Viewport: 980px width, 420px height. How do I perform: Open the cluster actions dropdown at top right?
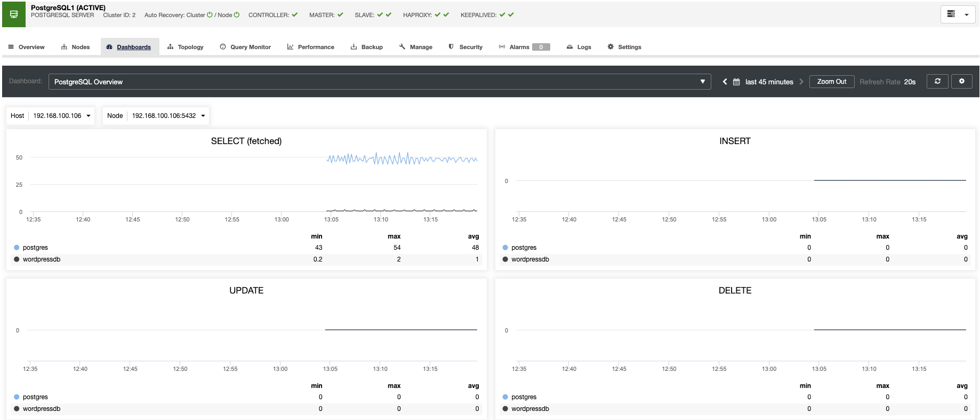coord(958,14)
